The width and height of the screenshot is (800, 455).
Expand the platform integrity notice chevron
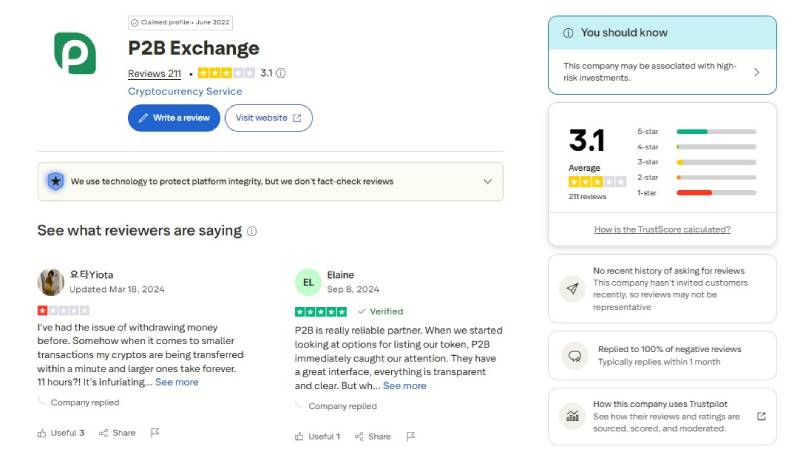(x=488, y=182)
